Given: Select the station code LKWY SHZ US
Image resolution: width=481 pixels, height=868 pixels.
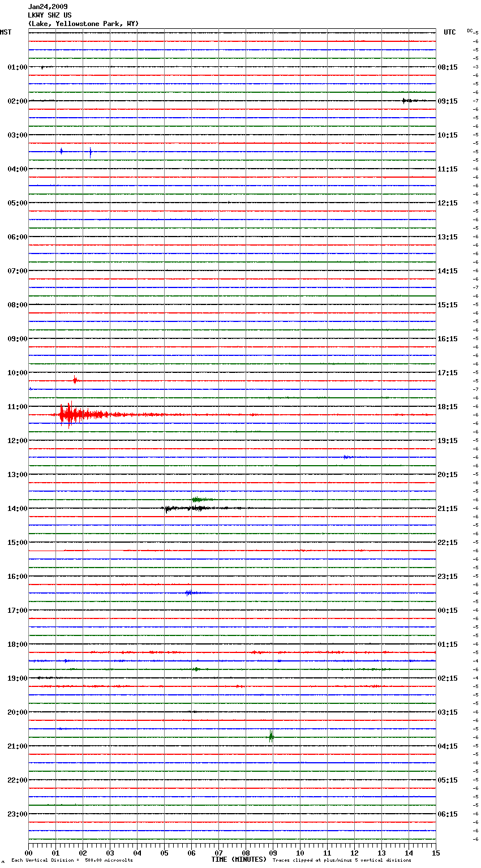Looking at the screenshot, I should tap(50, 15).
